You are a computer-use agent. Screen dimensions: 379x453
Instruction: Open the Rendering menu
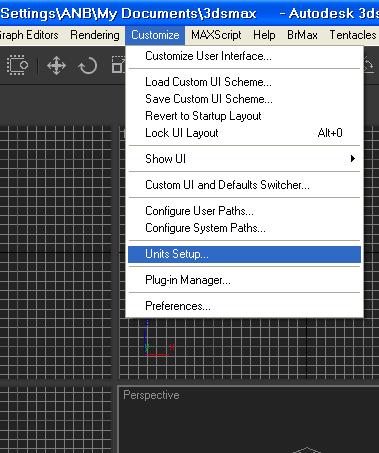(95, 35)
